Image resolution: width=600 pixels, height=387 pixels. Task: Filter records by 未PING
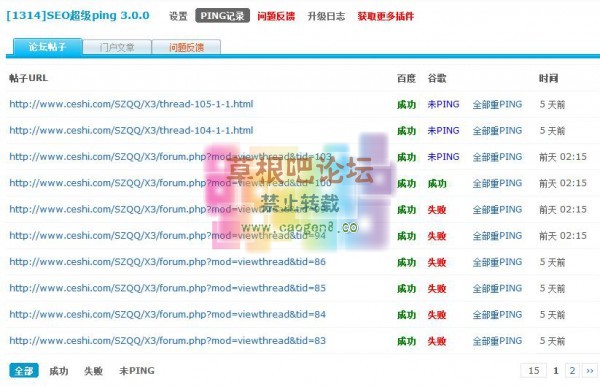[x=137, y=371]
